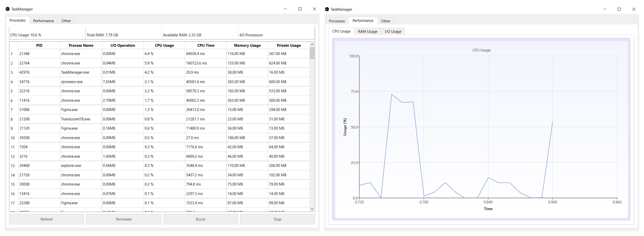Image resolution: width=644 pixels, height=236 pixels.
Task: Select the CPU Usage tab
Action: pos(341,31)
